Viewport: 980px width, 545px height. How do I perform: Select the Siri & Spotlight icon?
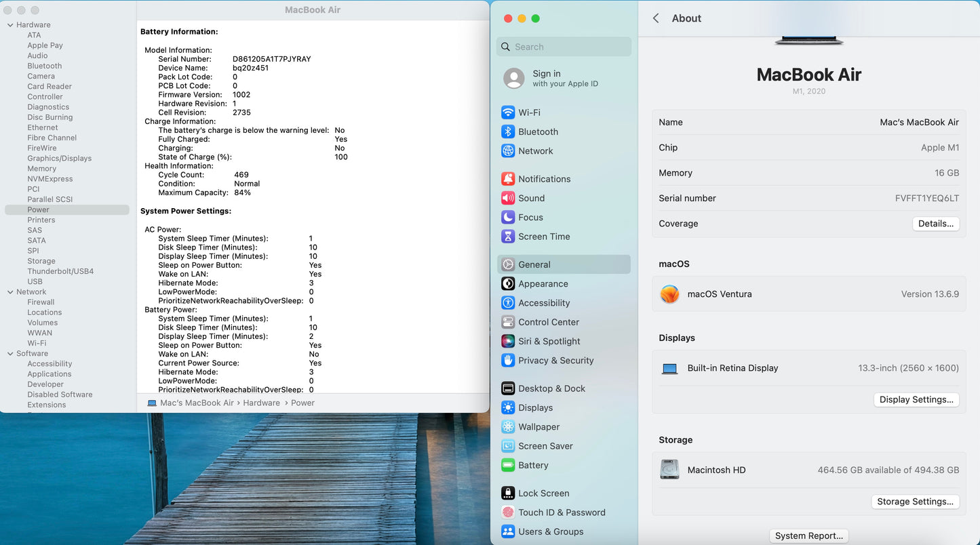coord(507,342)
